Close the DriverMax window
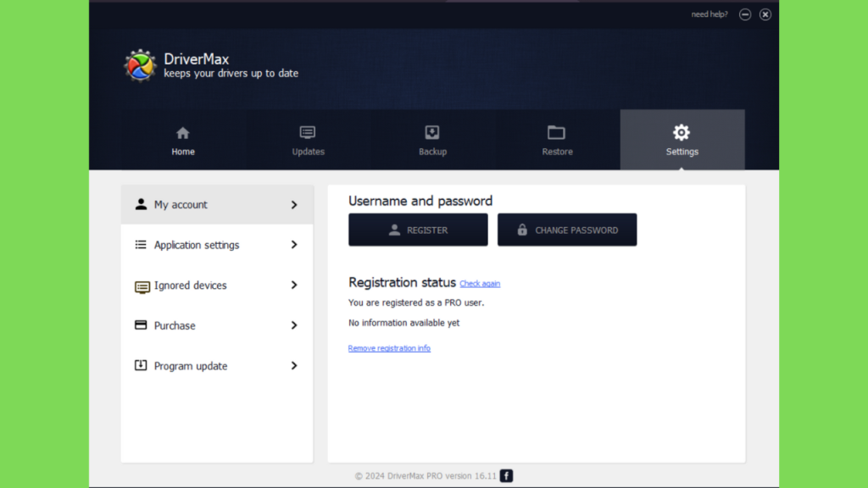The height and width of the screenshot is (488, 868). [765, 14]
